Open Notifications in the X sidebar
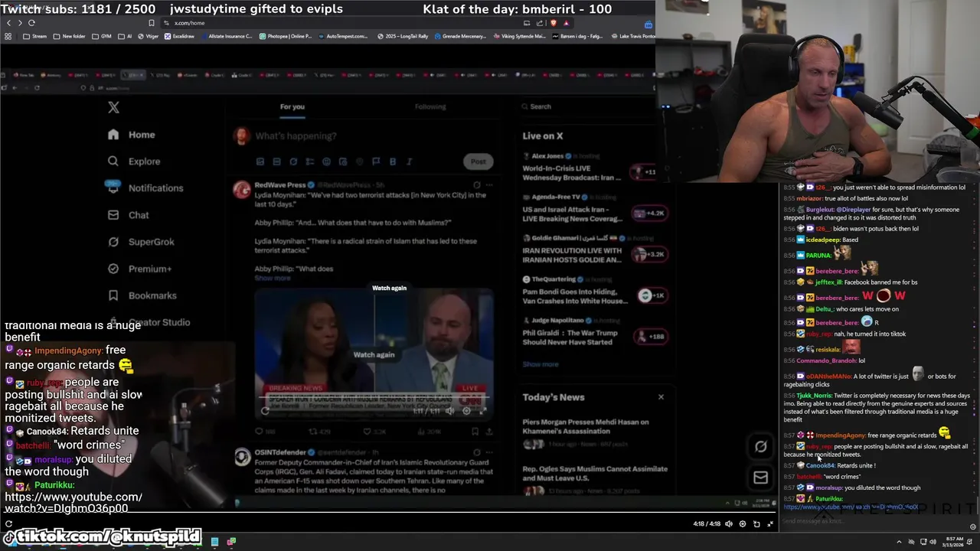 pos(145,187)
